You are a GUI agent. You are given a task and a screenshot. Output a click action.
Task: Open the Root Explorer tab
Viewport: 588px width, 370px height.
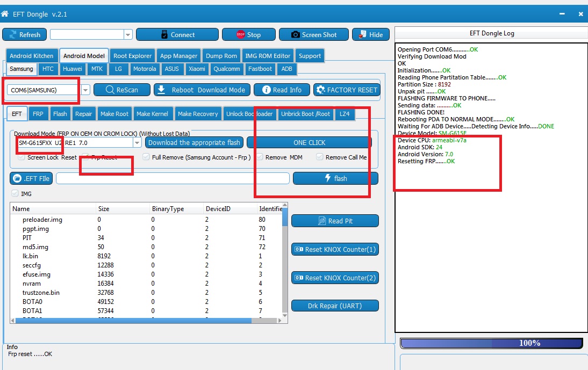click(x=132, y=56)
